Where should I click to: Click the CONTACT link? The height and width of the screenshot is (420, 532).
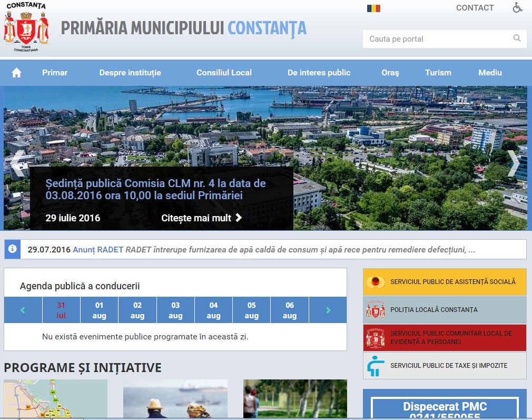click(x=475, y=8)
